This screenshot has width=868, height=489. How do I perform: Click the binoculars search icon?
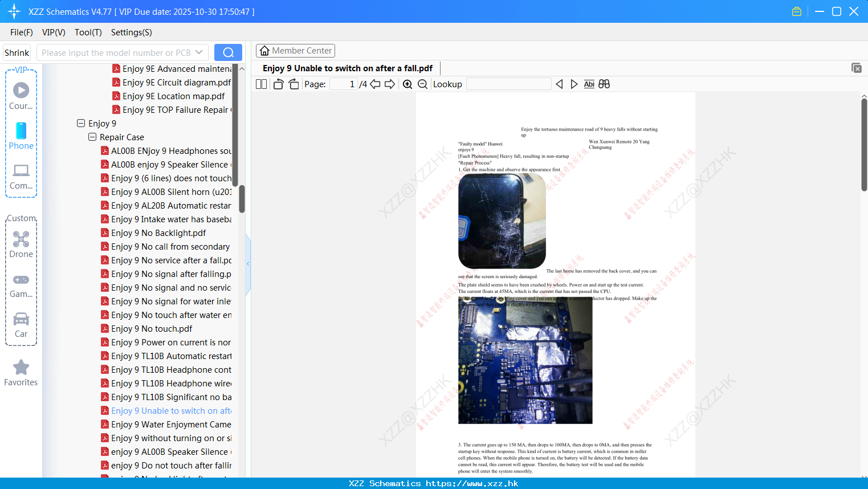[x=604, y=84]
